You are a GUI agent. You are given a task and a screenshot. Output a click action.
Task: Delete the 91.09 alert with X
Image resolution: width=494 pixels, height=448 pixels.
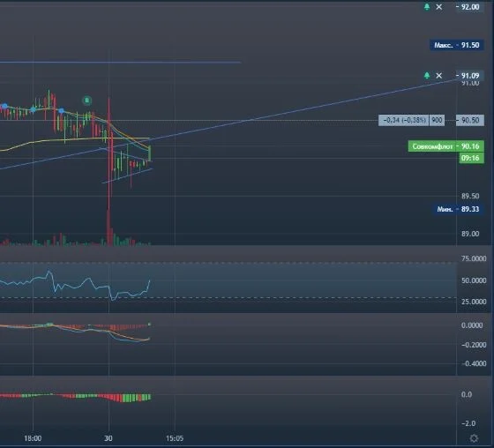click(439, 76)
